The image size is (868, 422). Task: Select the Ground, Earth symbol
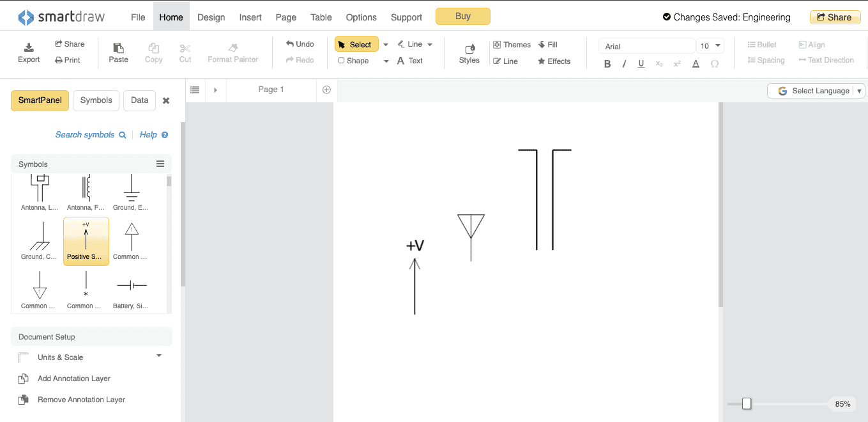[131, 192]
